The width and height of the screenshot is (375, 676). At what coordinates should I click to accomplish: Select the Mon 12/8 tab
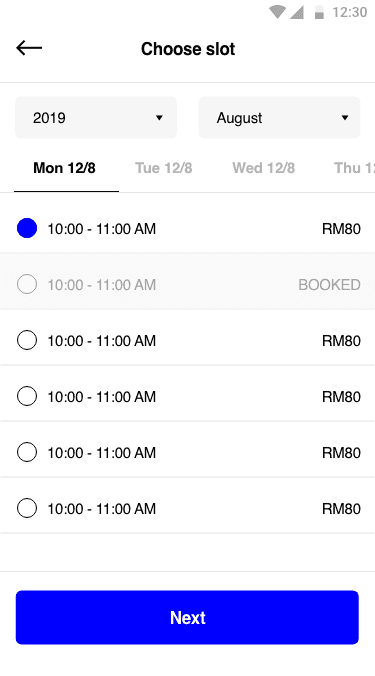pos(65,168)
